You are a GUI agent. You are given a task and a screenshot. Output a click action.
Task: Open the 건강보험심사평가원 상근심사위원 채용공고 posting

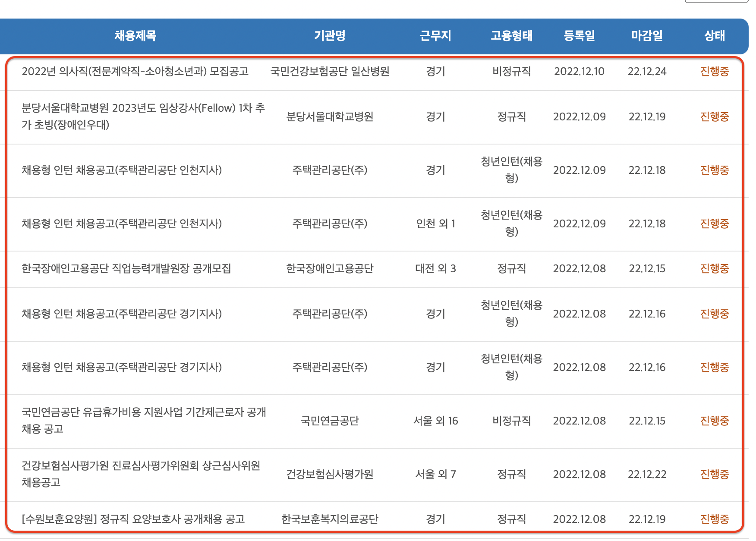click(x=141, y=474)
